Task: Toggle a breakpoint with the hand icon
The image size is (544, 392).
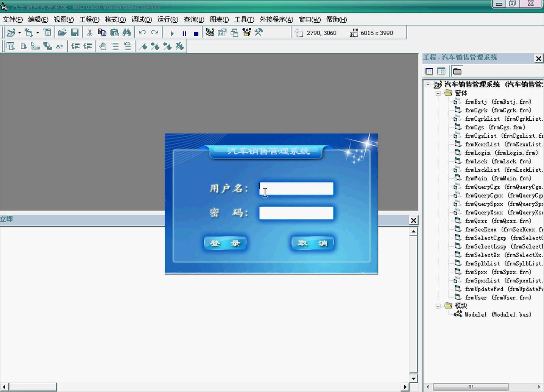Action: (103, 46)
